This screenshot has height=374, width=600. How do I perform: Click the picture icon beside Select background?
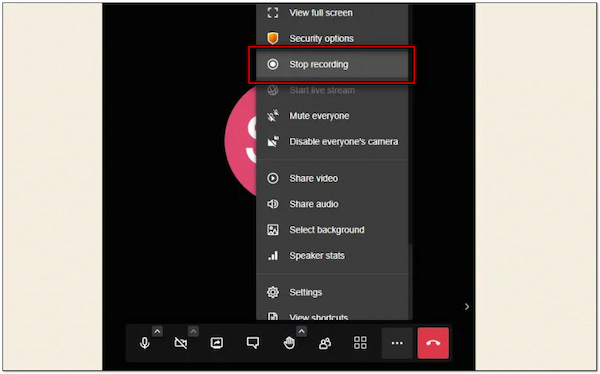273,230
